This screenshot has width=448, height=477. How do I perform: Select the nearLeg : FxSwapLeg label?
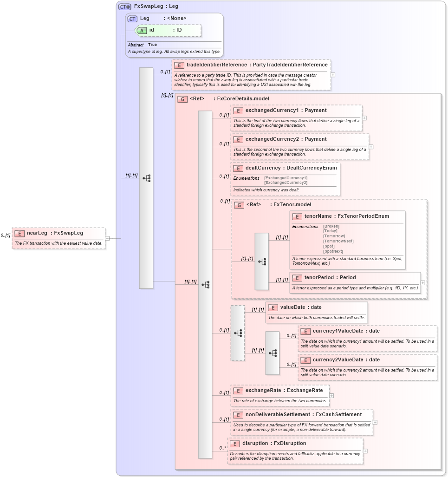pos(55,233)
